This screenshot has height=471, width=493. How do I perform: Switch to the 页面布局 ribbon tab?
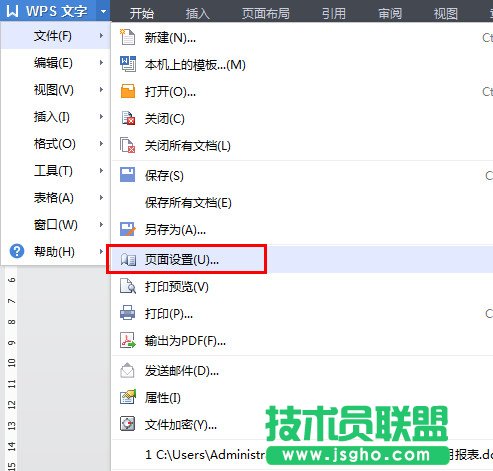266,13
